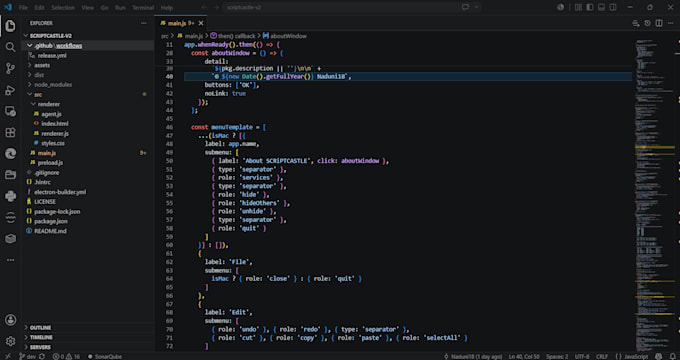The width and height of the screenshot is (680, 360).
Task: Open agent.js in explorer
Action: (x=89, y=114)
